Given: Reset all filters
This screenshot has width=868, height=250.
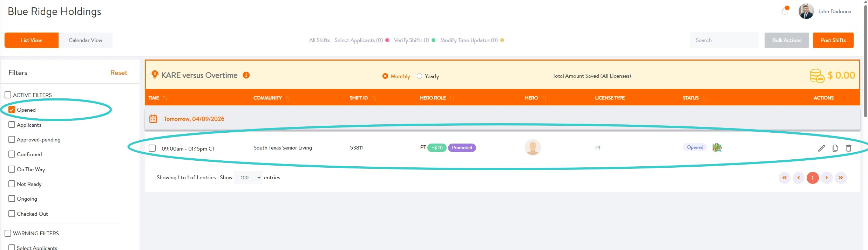Looking at the screenshot, I should (119, 73).
